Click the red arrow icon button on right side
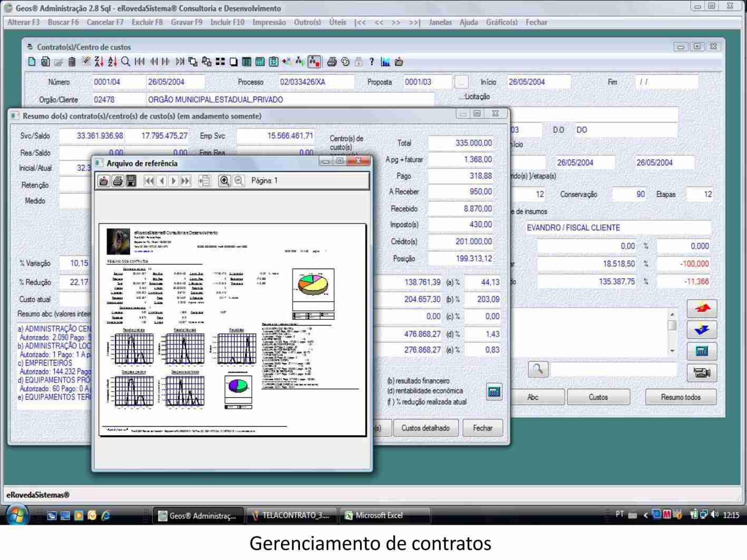Screen dimensions: 747x560 pyautogui.click(x=702, y=308)
